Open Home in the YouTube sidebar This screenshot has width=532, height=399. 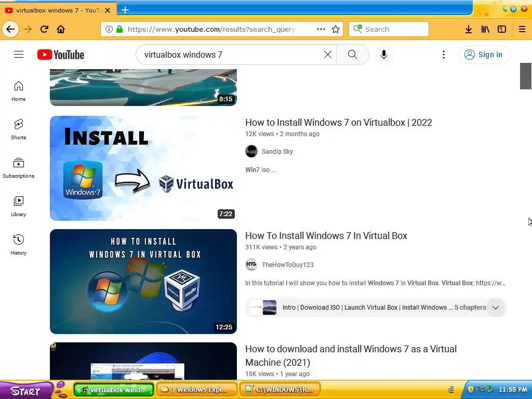pos(18,91)
